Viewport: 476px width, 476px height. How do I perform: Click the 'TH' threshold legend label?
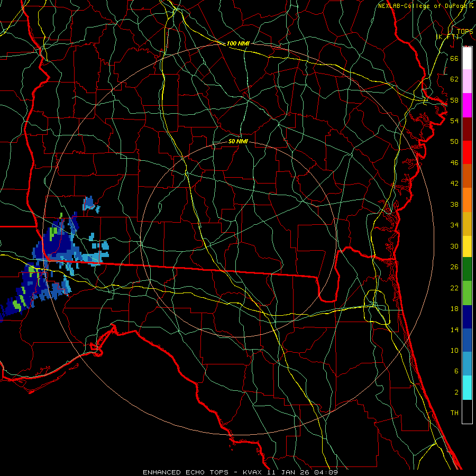click(454, 413)
